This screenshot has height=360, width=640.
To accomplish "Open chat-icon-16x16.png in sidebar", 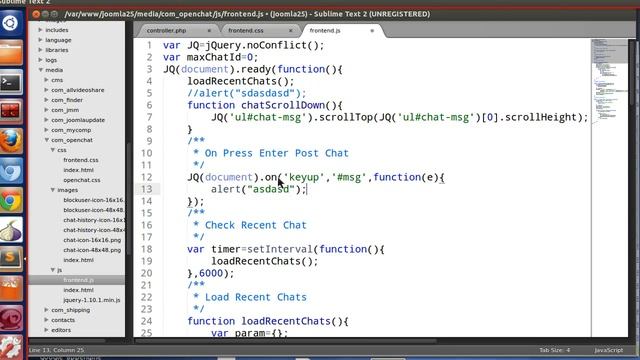I will click(x=92, y=240).
